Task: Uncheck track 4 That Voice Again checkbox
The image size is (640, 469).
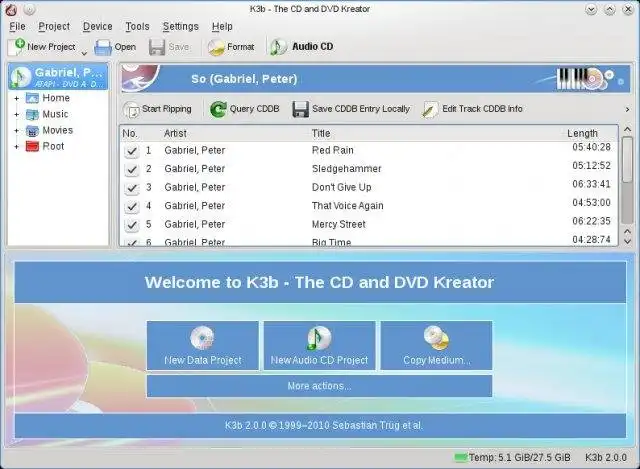Action: [x=131, y=207]
